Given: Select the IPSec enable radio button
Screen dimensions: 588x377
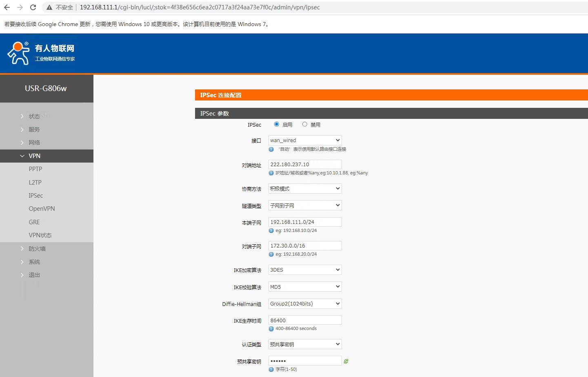Looking at the screenshot, I should 277,124.
